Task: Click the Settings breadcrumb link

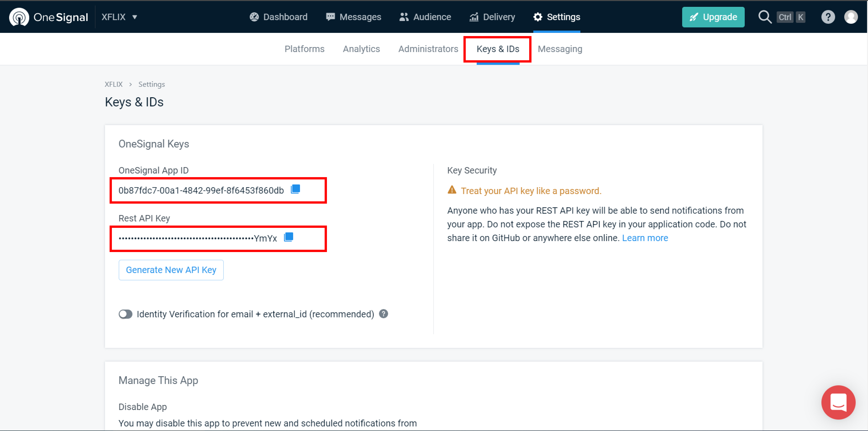Action: pyautogui.click(x=152, y=84)
